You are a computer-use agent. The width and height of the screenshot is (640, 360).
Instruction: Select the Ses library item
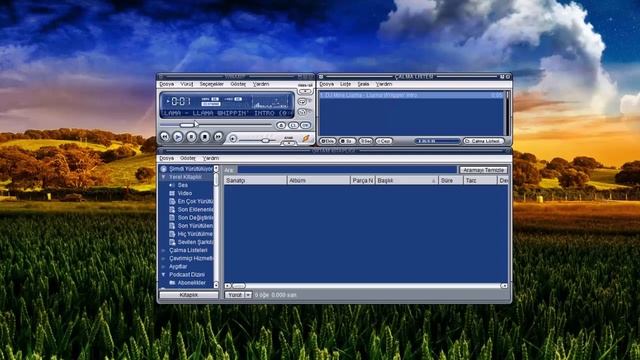point(182,185)
